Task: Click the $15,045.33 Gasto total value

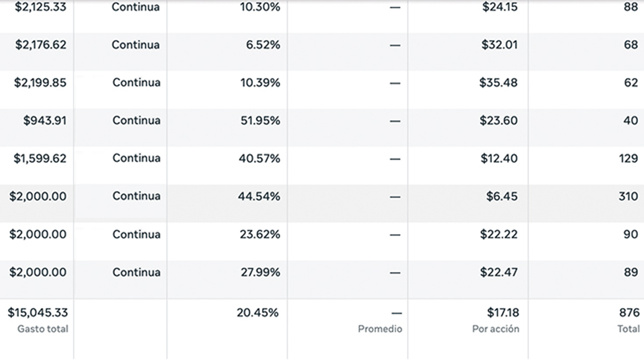Action: pos(38,313)
